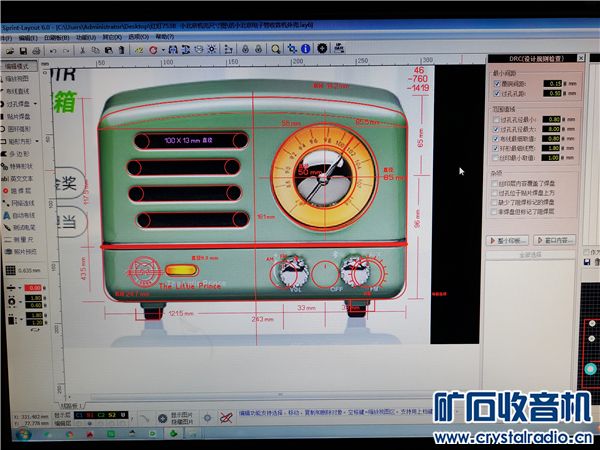Toggle 过孔孔径最大 maximum drill 8.00 checkbox
Screen dimensions: 600x450
click(x=496, y=129)
